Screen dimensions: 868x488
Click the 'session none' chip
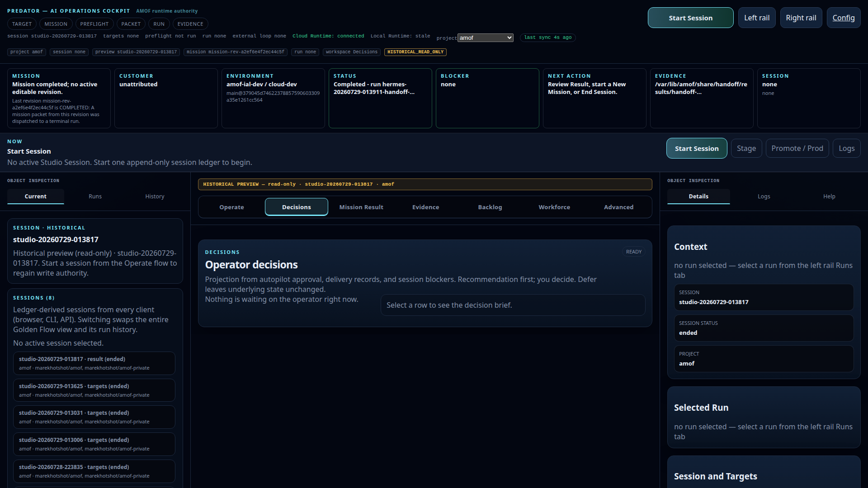coord(69,52)
